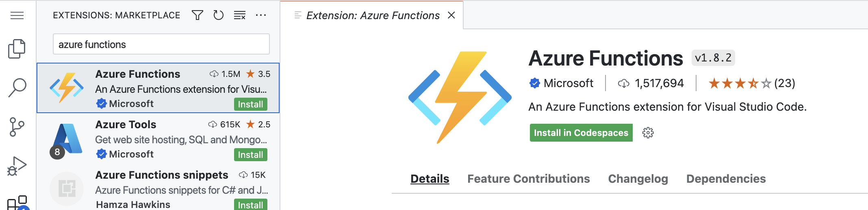Filter extensions with the funnel icon
868x210 pixels.
pyautogui.click(x=197, y=15)
